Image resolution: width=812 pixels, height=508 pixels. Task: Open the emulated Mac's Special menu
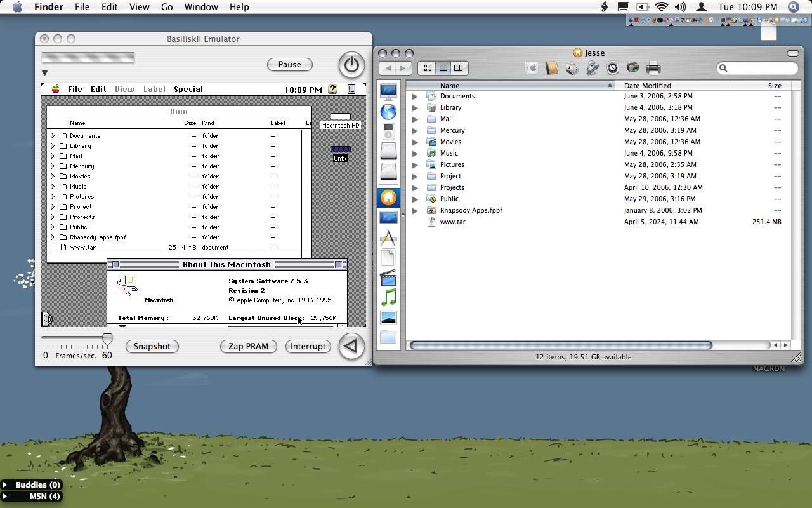tap(188, 90)
